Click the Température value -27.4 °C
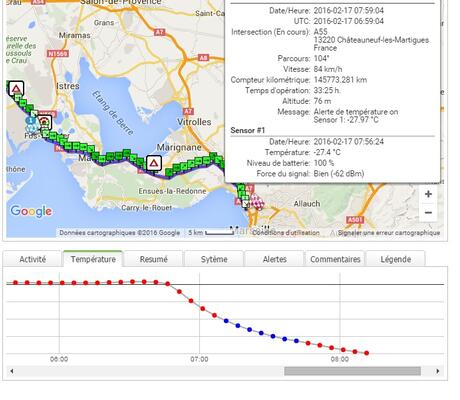 (x=327, y=152)
